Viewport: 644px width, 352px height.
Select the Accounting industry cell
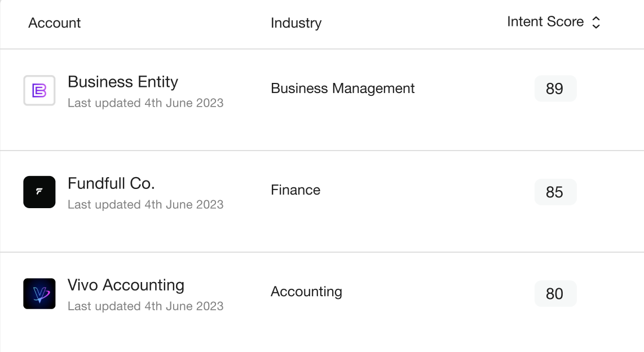coord(306,292)
